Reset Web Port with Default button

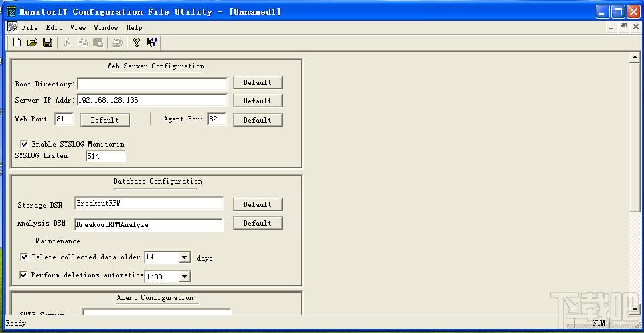[x=104, y=120]
